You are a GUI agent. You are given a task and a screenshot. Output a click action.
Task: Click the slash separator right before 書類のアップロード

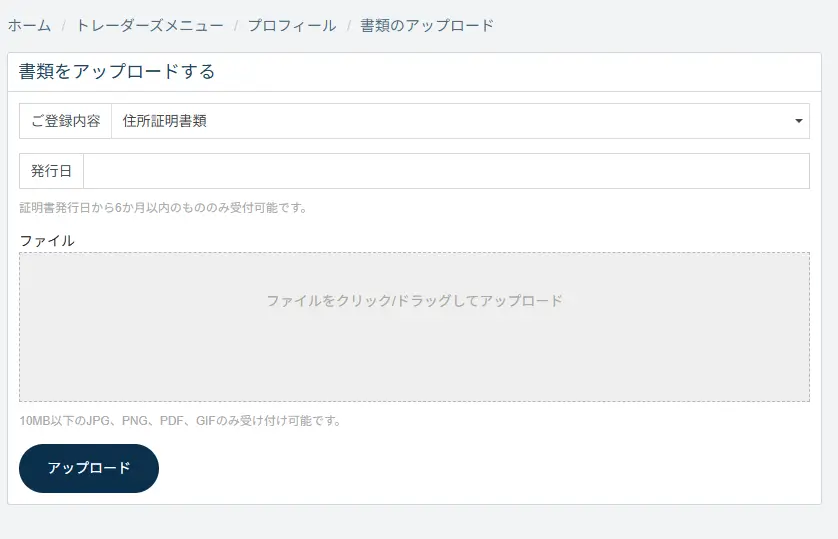pyautogui.click(x=348, y=25)
